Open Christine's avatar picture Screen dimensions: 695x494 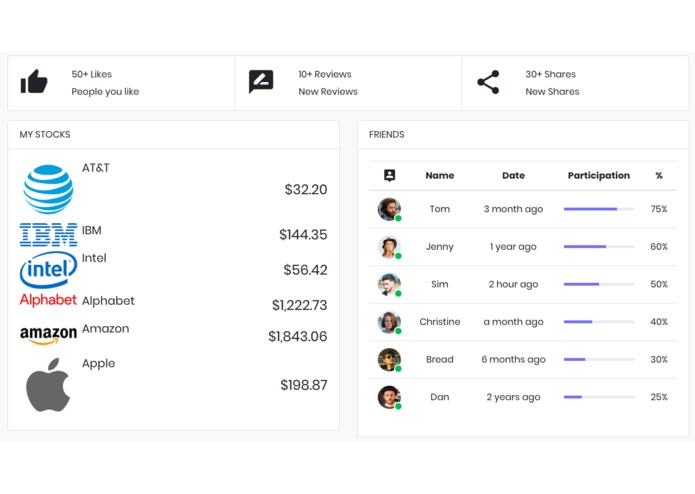[390, 322]
